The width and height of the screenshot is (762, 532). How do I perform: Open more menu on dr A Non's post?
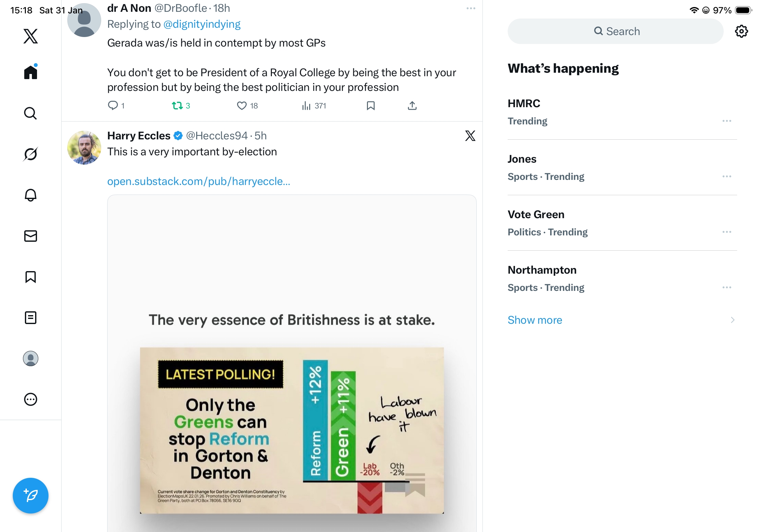click(x=471, y=8)
